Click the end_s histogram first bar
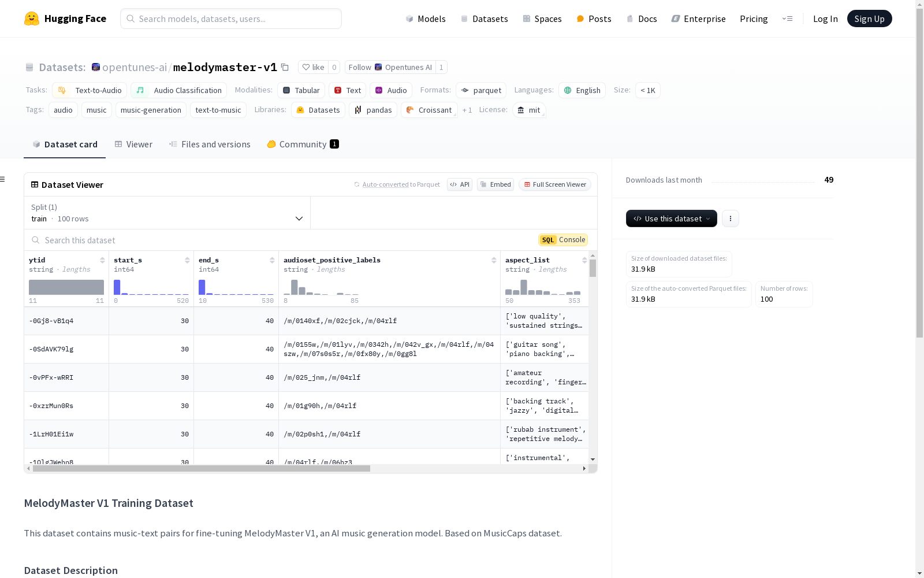 coord(202,287)
